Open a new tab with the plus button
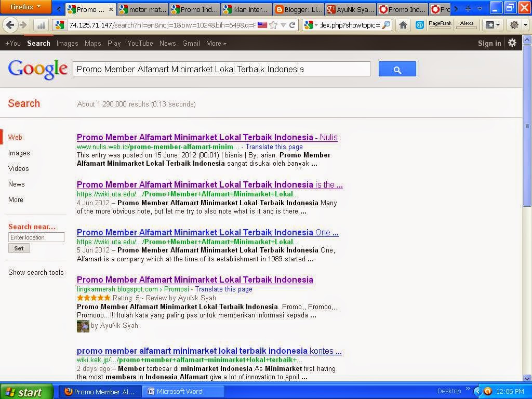This screenshot has height=399, width=532. coord(468,9)
